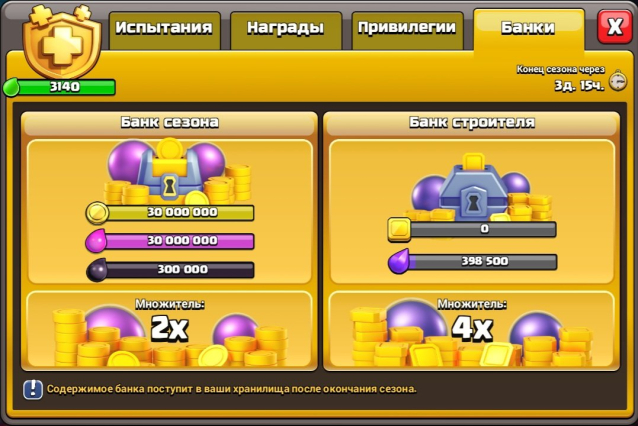
Task: Click the green drop beside 3140 progress
Action: point(11,87)
